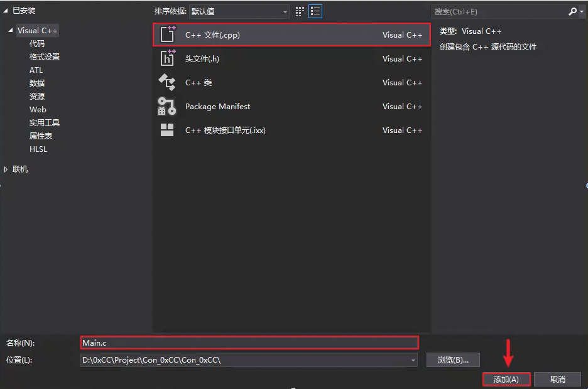Open the sort-by 默认值 dropdown
Viewport: 588px width, 389px height.
pos(239,11)
